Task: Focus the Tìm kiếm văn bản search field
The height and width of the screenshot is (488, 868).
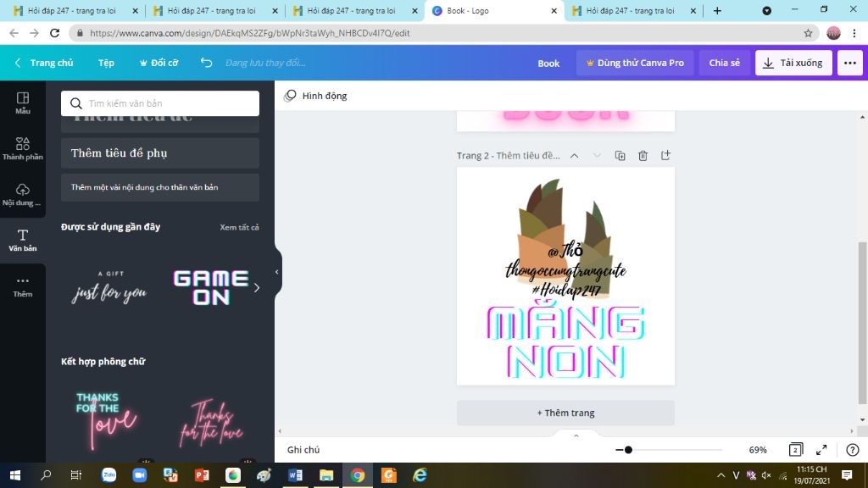Action: pyautogui.click(x=160, y=103)
